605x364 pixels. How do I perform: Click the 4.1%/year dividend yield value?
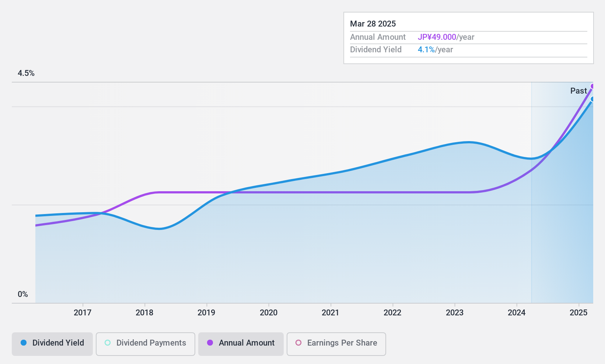pos(435,50)
